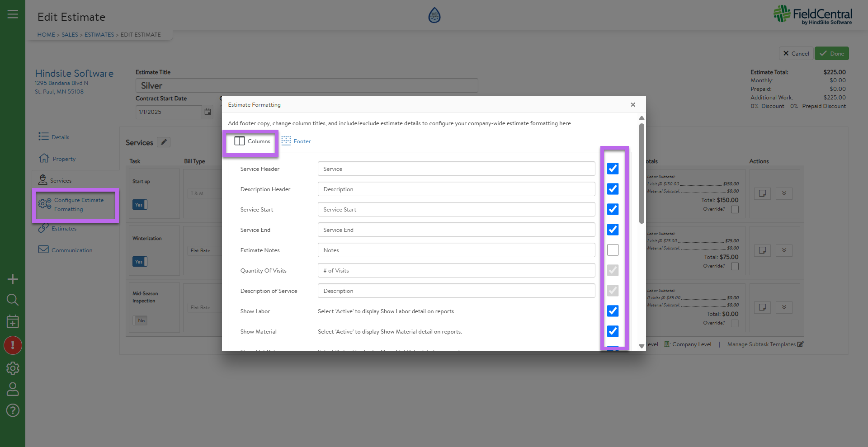Image resolution: width=868 pixels, height=447 pixels.
Task: Switch to the Footer tab
Action: click(x=297, y=141)
